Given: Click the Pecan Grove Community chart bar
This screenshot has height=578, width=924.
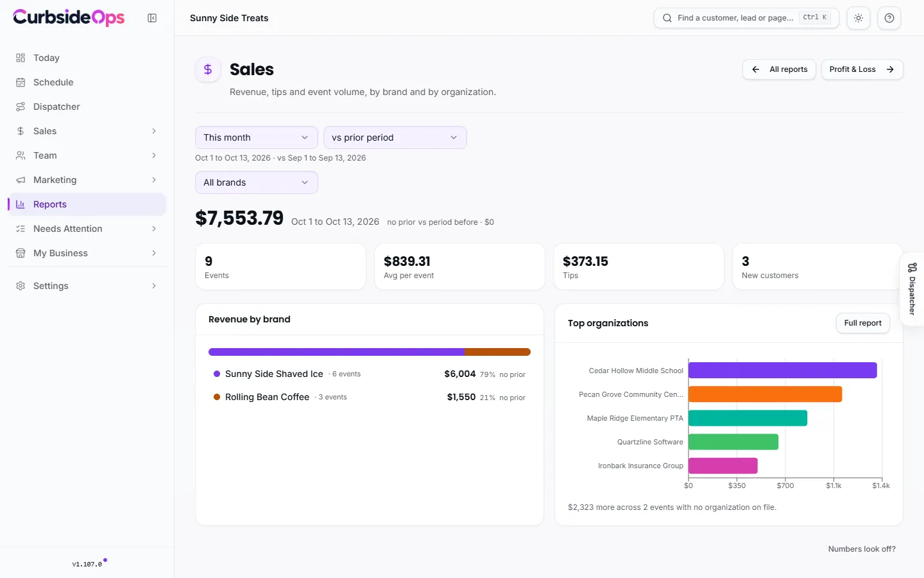Looking at the screenshot, I should (x=766, y=394).
